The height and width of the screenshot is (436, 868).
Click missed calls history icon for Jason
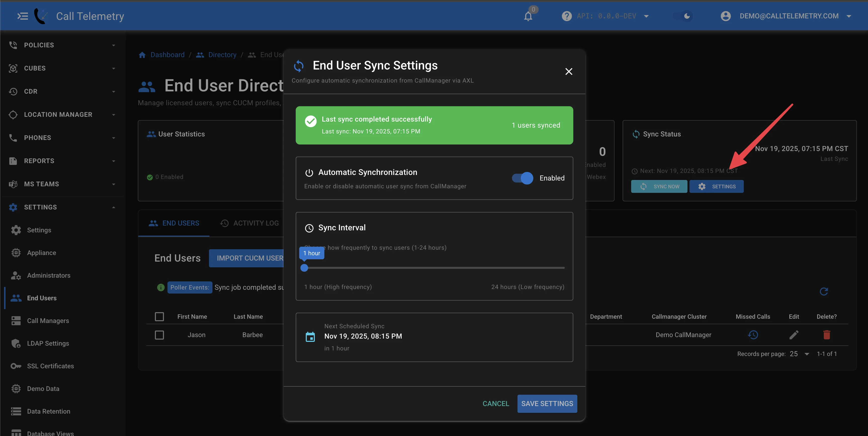click(x=753, y=335)
